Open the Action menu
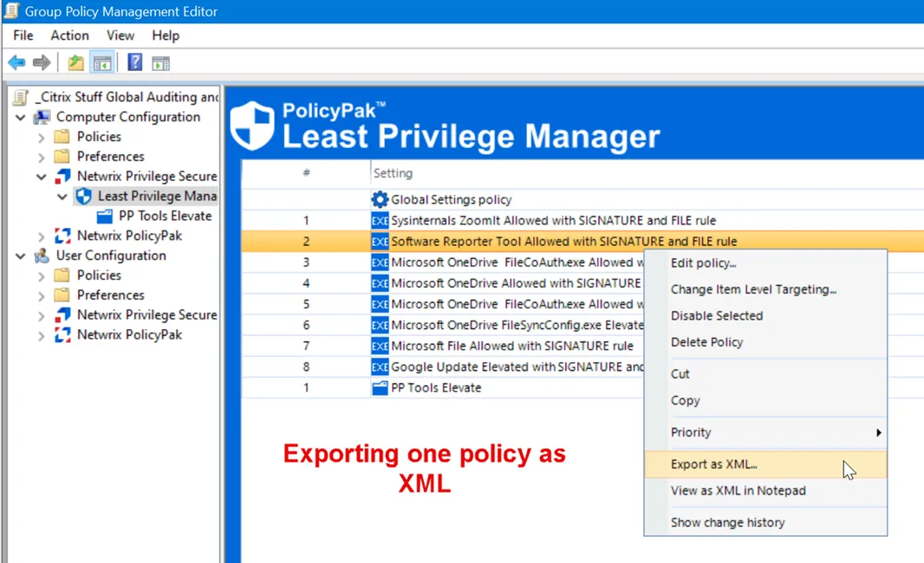924x563 pixels. (69, 36)
